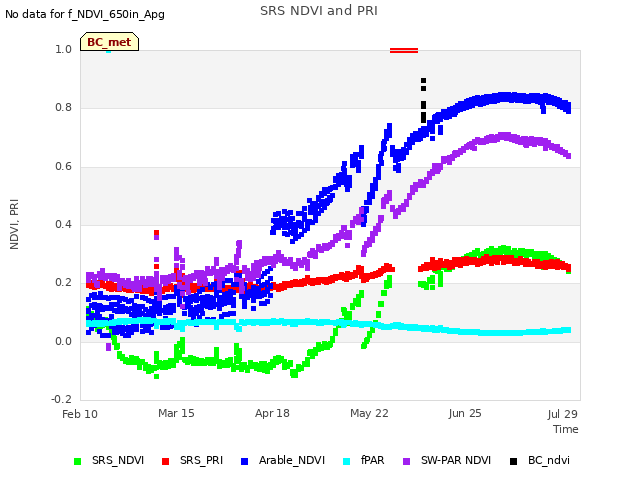Click the BC_met tooltip label
Image resolution: width=640 pixels, height=480 pixels.
pyautogui.click(x=109, y=42)
